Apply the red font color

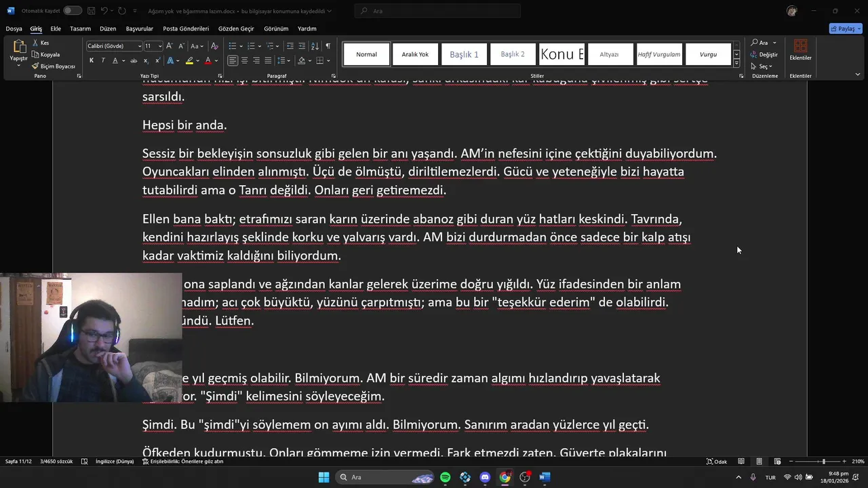coord(208,60)
